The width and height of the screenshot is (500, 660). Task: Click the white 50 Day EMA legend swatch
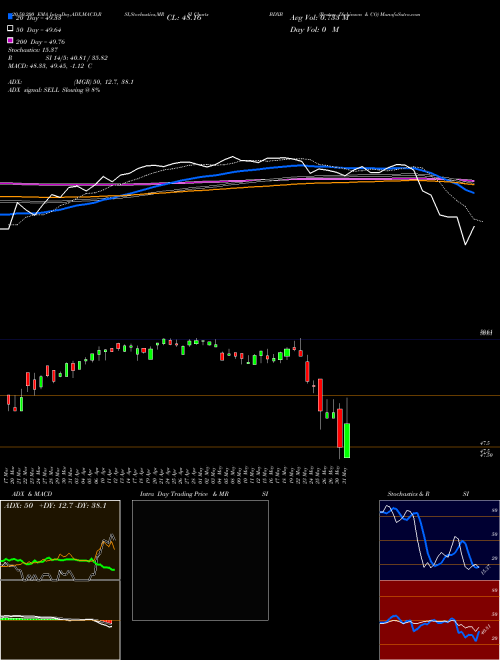10,29
